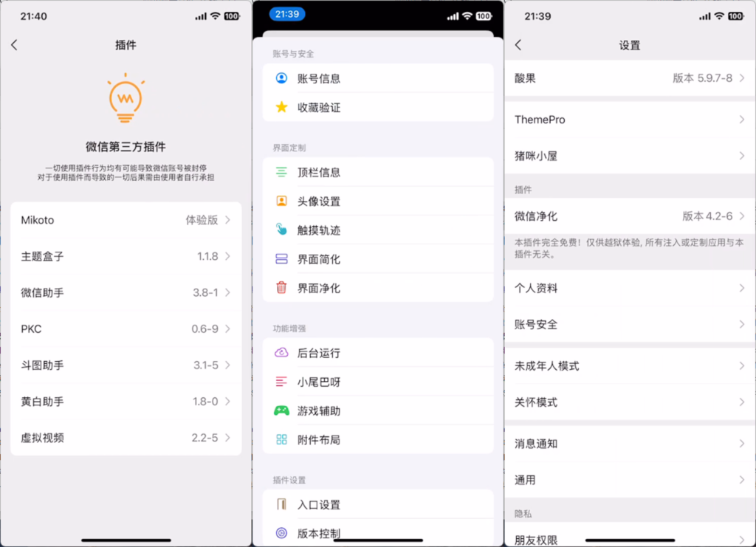Screen dimensions: 756x547
Task: Open 头像设置 menu entry
Action: [378, 201]
